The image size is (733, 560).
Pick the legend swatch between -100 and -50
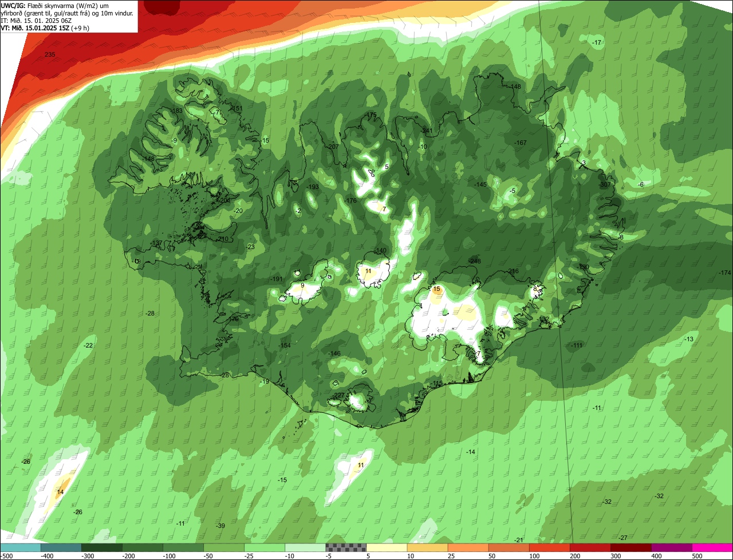click(183, 547)
